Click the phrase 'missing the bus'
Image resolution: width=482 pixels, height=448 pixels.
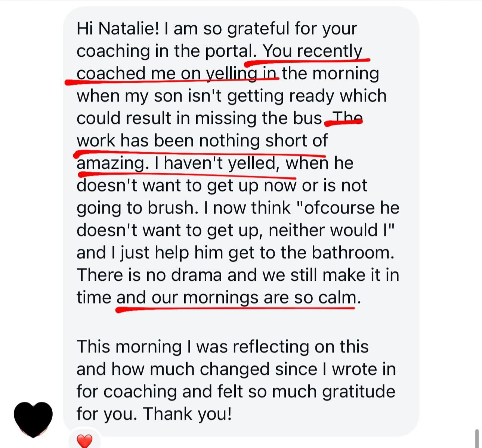pyautogui.click(x=258, y=118)
